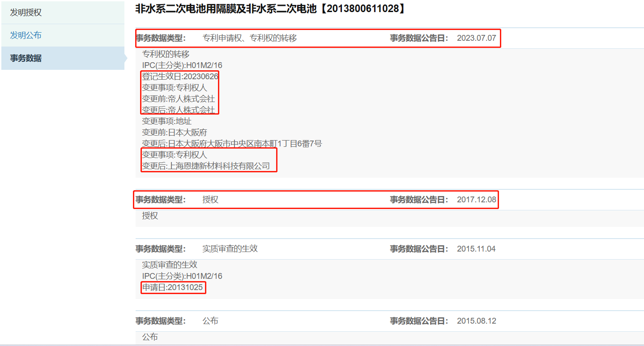Screen dimensions: 644x346
Task: Click announcement date 2015.11.04
Action: (476, 249)
